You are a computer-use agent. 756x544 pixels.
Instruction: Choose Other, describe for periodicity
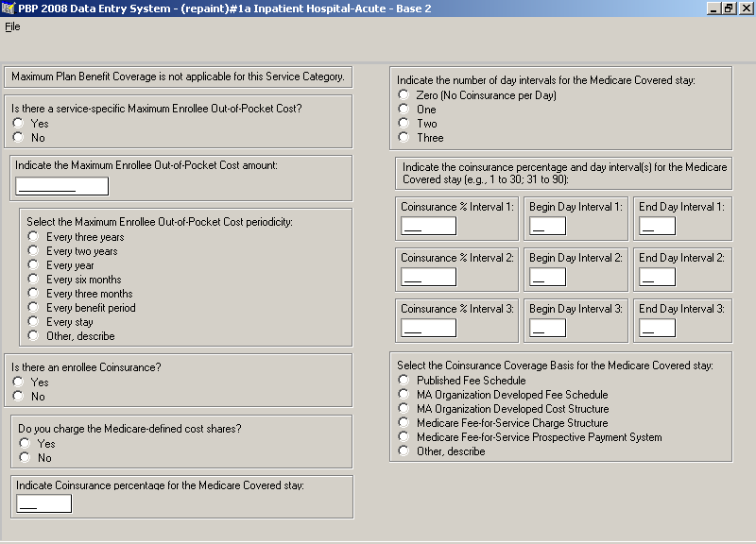[33, 335]
